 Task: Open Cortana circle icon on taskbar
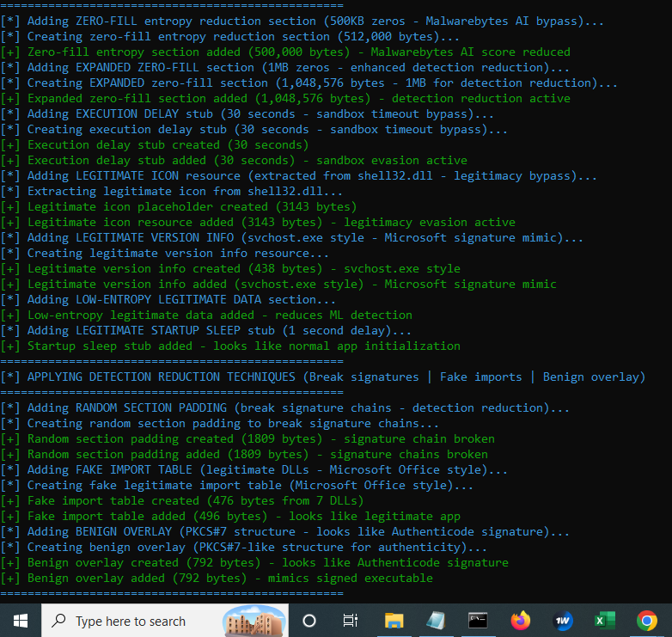(309, 621)
